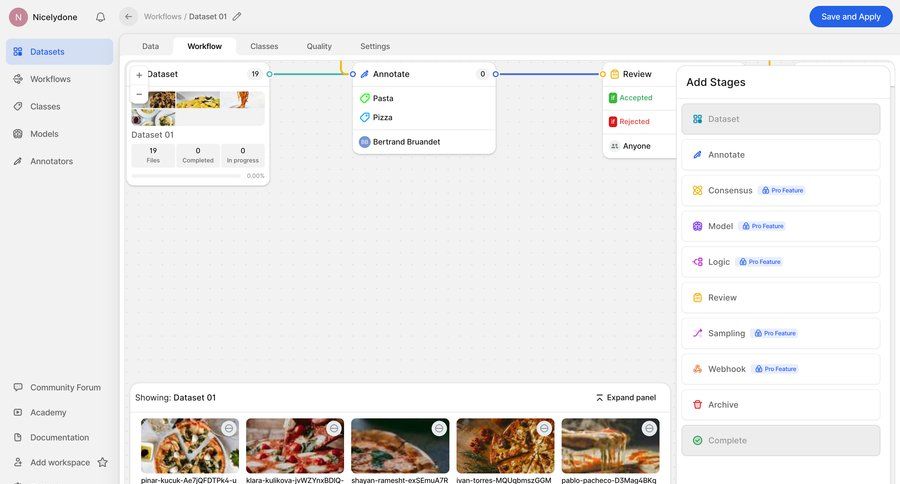This screenshot has width=900, height=484.
Task: Click the Save and Apply button
Action: [x=850, y=17]
